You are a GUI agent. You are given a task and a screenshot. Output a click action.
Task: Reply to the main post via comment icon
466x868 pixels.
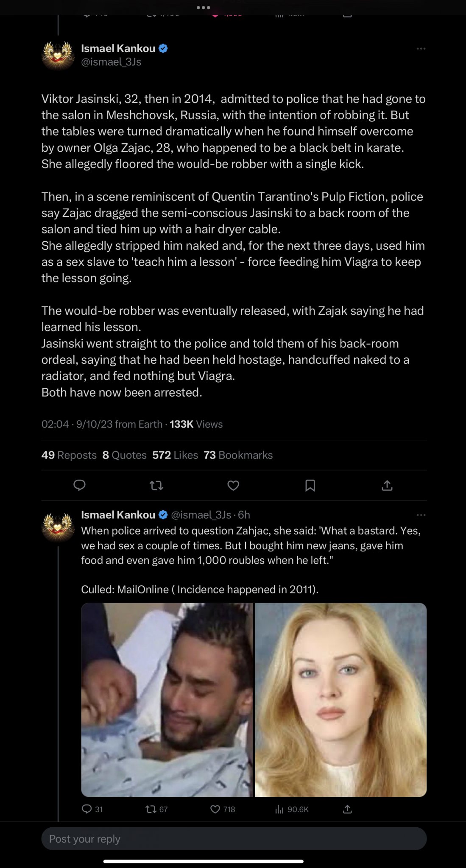point(79,485)
